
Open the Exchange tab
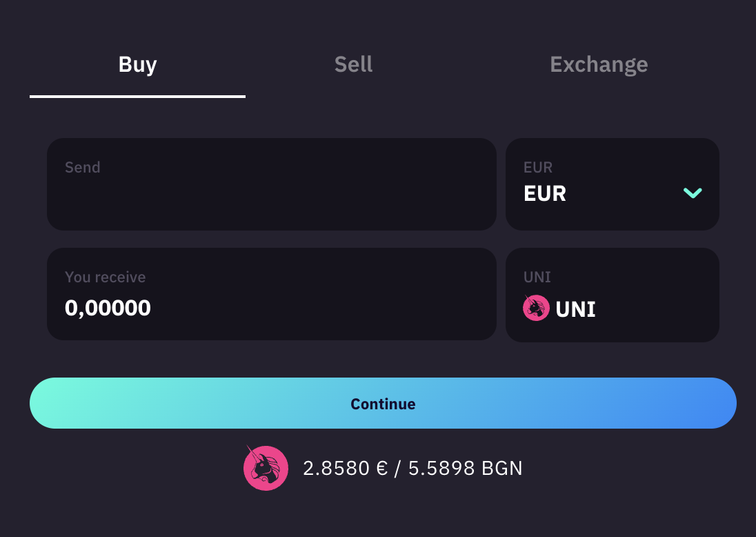(x=599, y=65)
